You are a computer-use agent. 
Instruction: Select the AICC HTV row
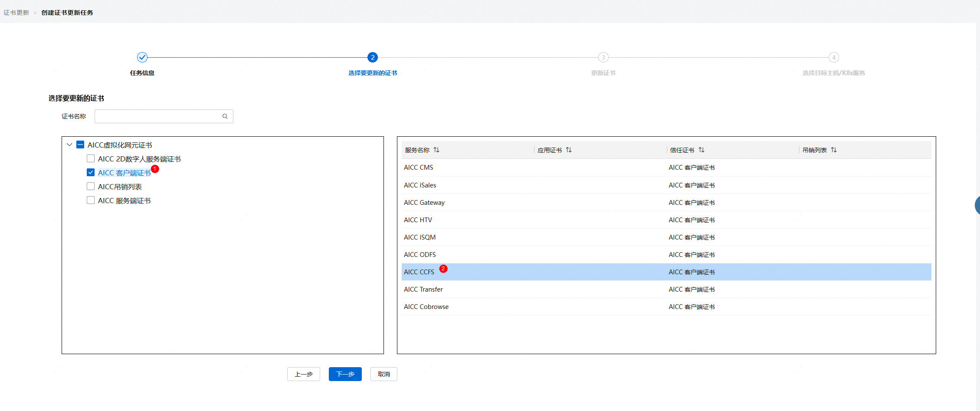(666, 220)
